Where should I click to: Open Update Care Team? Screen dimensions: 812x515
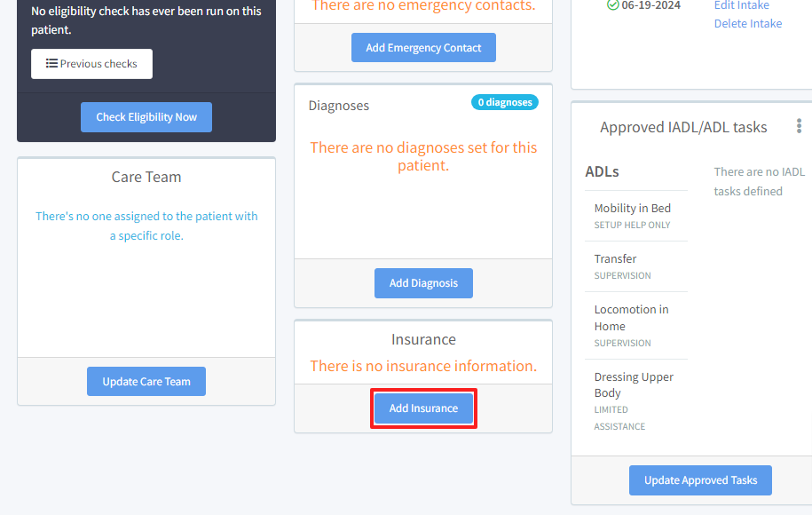(x=146, y=382)
